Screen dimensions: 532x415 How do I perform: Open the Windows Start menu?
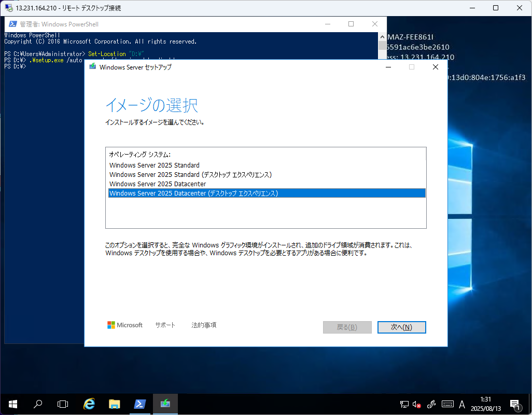[x=12, y=404]
